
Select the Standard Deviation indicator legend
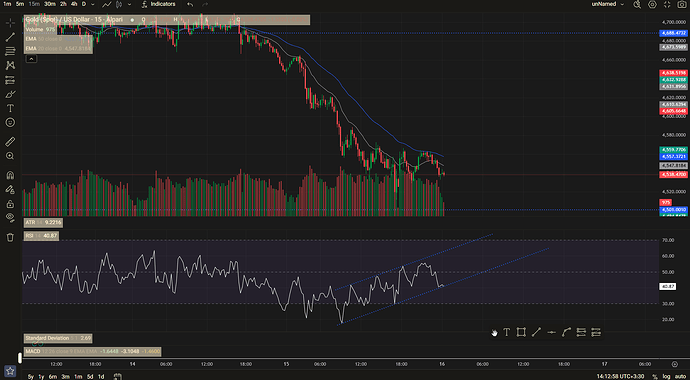tap(58, 338)
